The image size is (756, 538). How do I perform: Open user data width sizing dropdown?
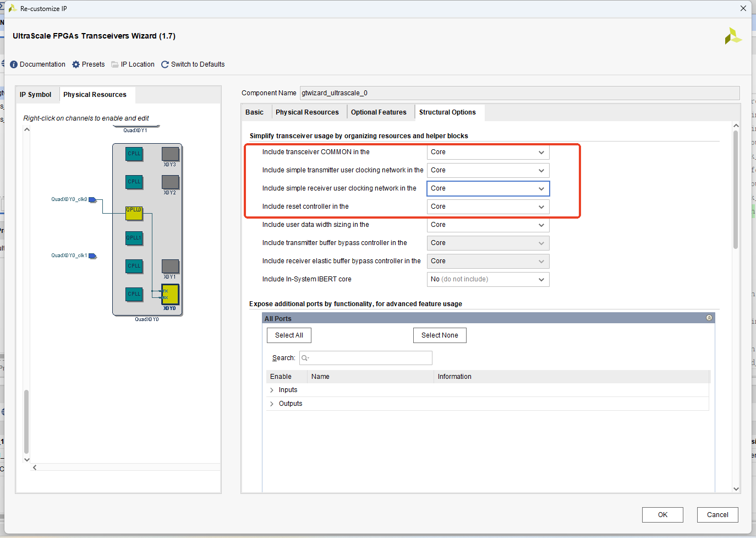(488, 225)
